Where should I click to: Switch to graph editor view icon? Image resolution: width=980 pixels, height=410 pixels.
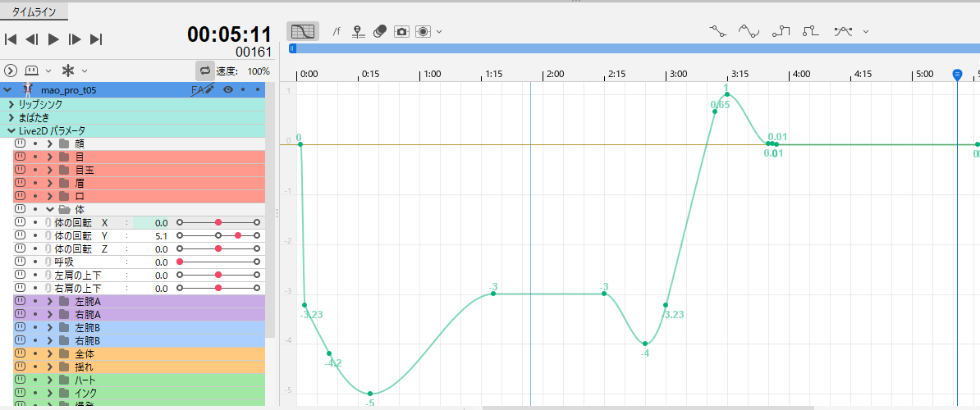coord(303,31)
